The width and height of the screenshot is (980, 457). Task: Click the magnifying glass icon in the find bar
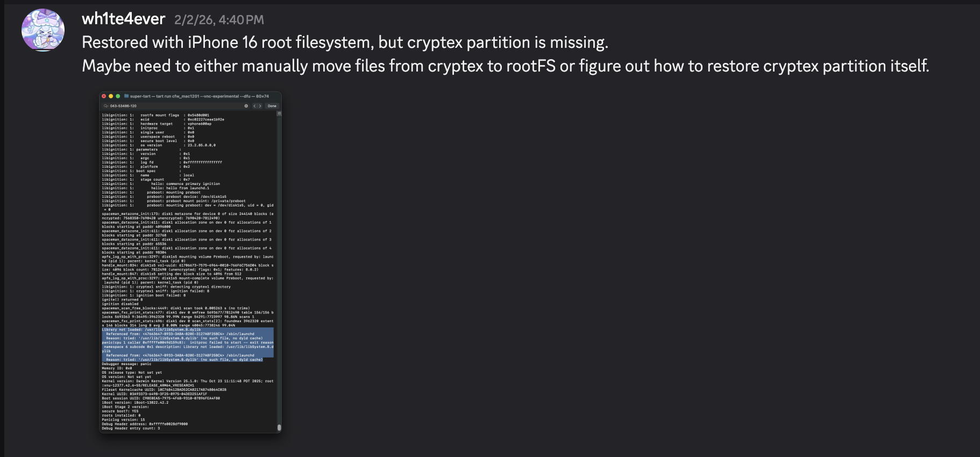[105, 106]
